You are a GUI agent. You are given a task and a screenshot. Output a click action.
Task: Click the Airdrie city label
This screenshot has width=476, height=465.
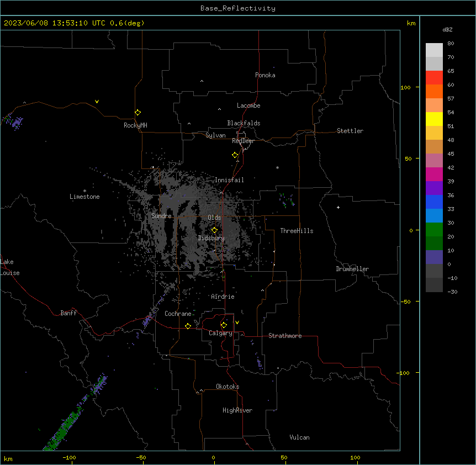coord(223,297)
